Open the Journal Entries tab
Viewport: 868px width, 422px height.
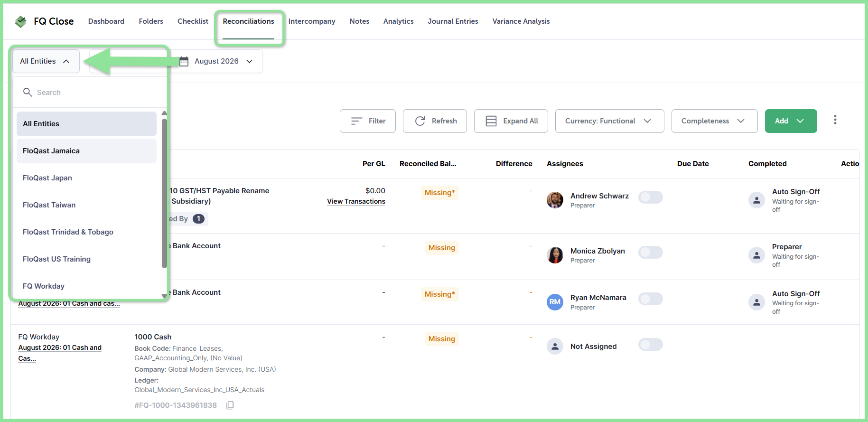(453, 21)
